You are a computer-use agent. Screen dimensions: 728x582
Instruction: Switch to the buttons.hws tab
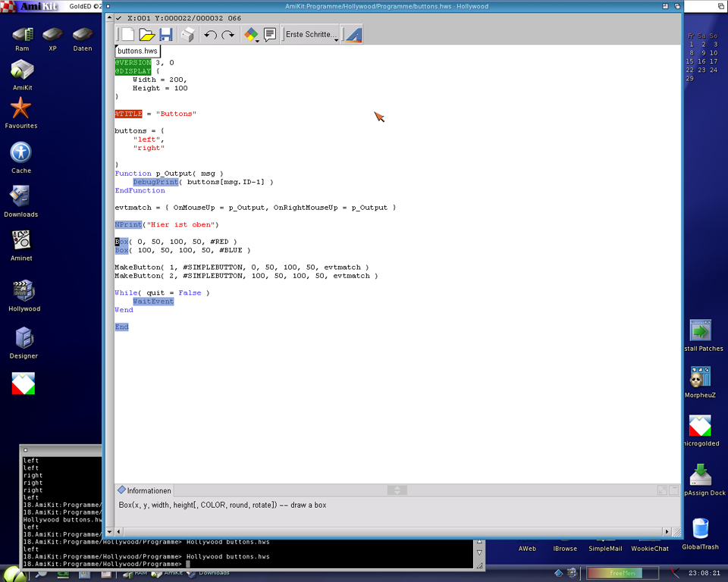pos(137,51)
